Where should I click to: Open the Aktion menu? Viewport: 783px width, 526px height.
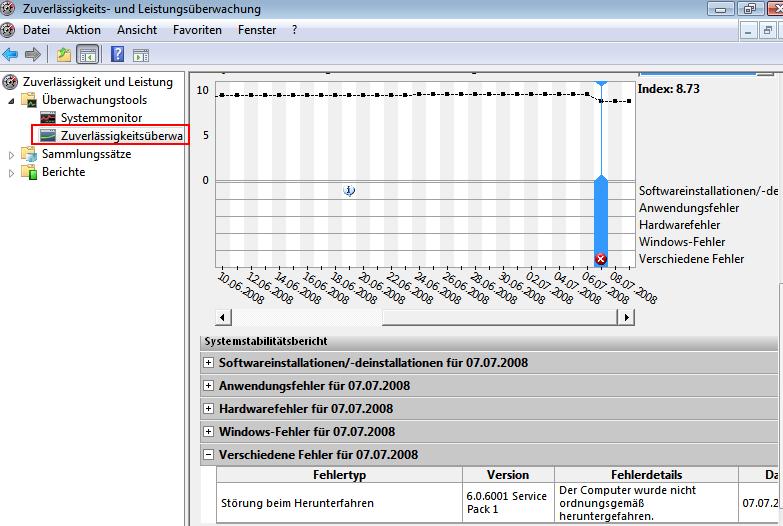pos(83,30)
